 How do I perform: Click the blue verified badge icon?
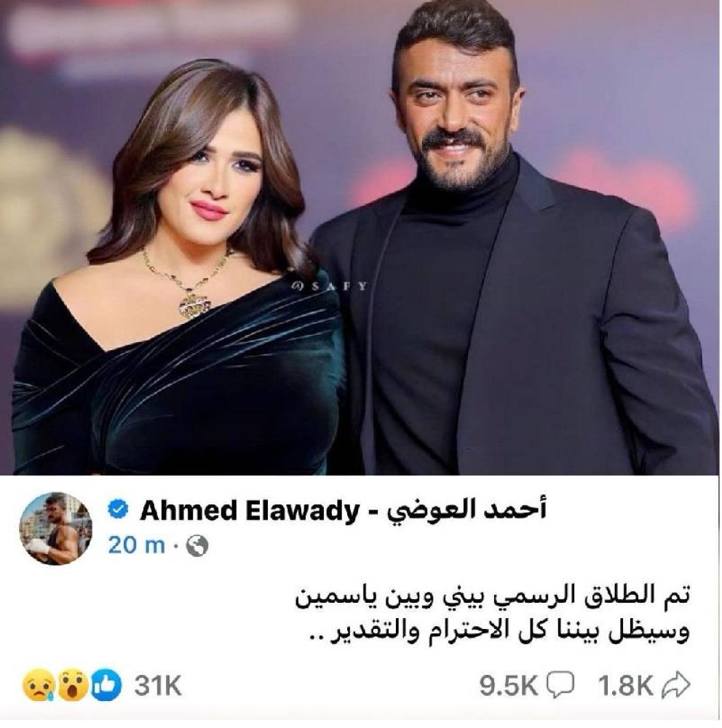point(119,510)
